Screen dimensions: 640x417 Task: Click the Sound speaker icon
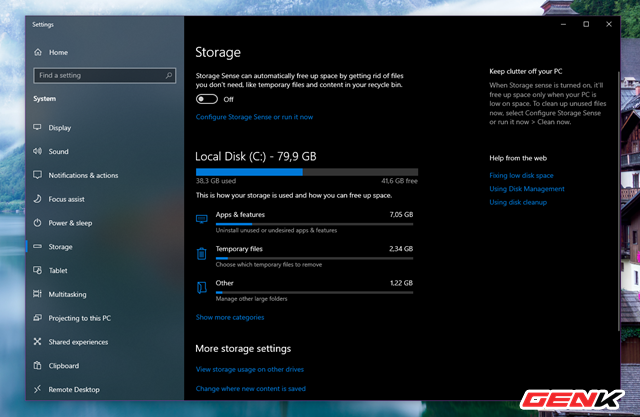(x=38, y=152)
